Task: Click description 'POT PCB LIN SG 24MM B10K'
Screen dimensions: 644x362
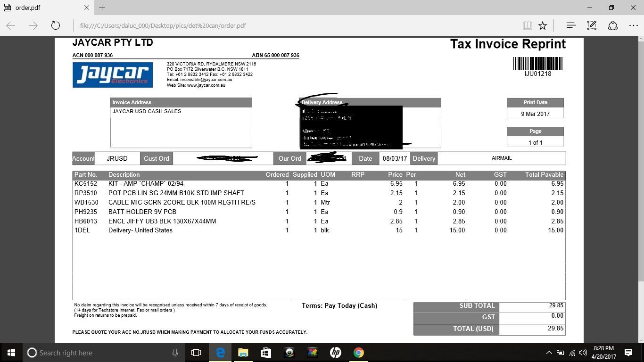Action: [176, 193]
